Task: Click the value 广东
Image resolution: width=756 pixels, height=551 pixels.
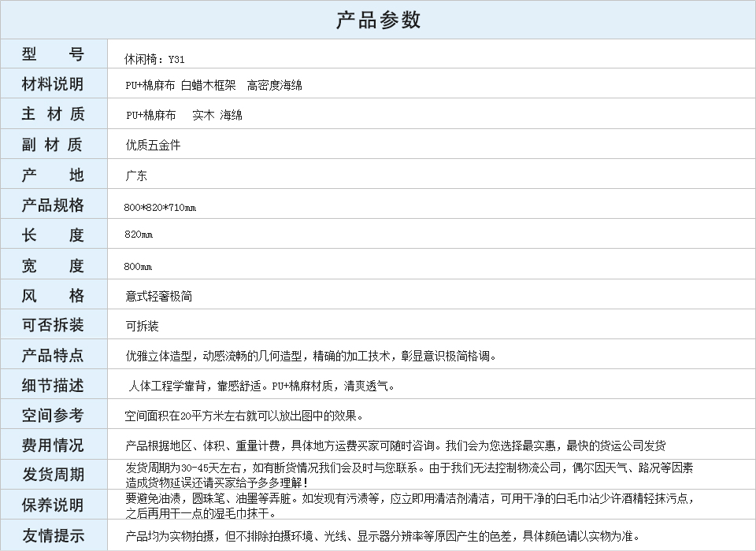Action: 136,176
